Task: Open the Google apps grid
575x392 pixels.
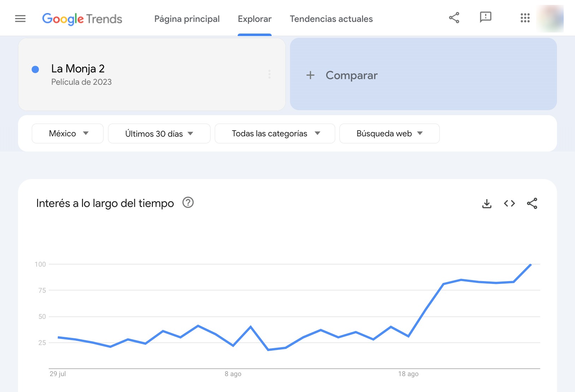Action: [525, 18]
